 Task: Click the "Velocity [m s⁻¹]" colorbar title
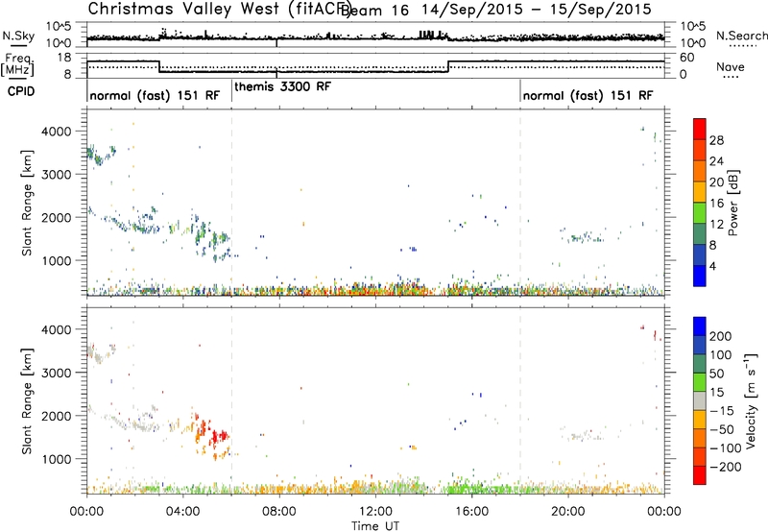[751, 401]
